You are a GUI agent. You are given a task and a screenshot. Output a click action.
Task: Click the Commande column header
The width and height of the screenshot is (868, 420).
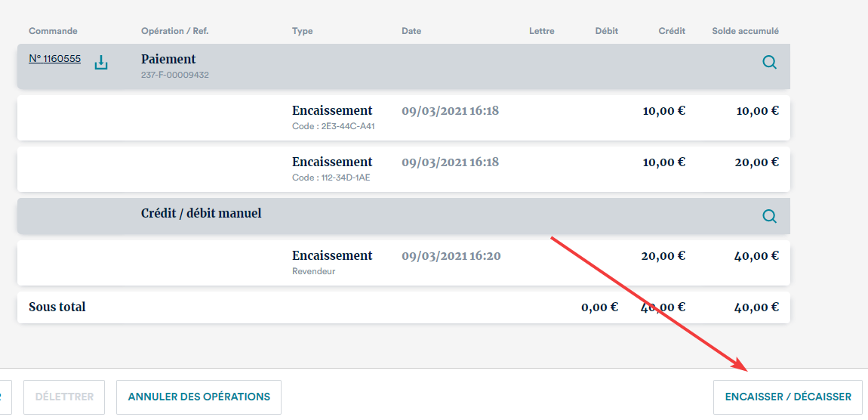point(53,31)
